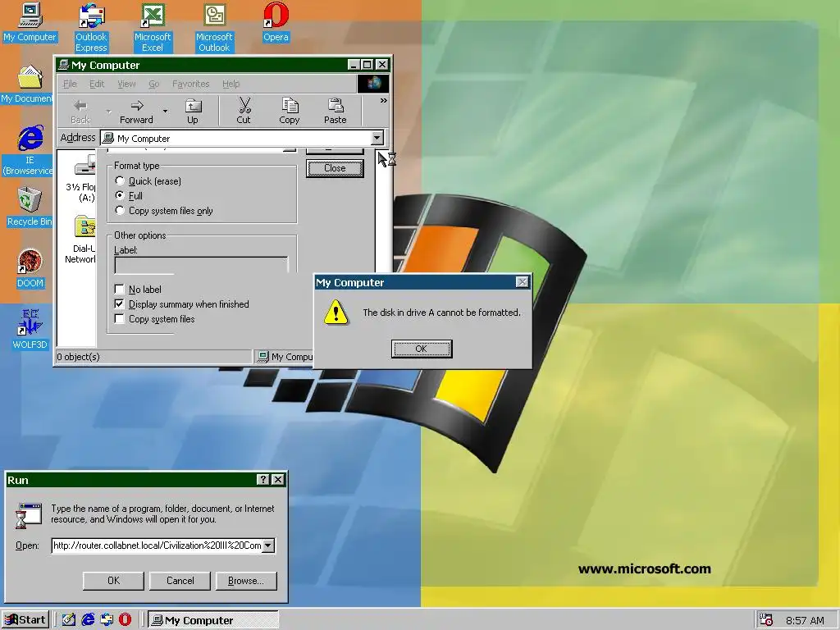Expand the Forward button history arrow

point(165,112)
